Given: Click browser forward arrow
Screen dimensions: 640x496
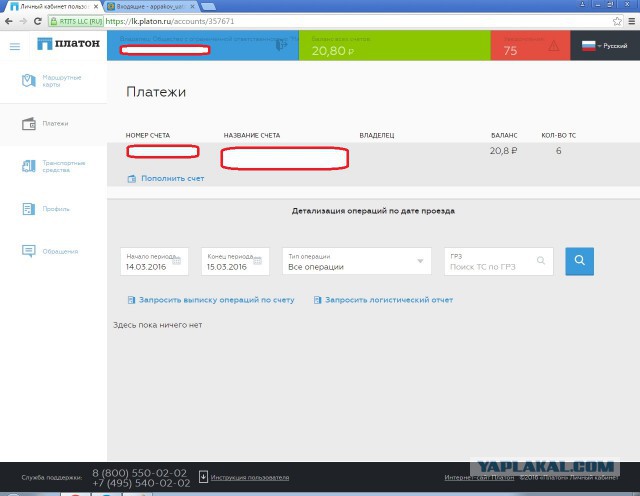Looking at the screenshot, I should (x=23, y=21).
